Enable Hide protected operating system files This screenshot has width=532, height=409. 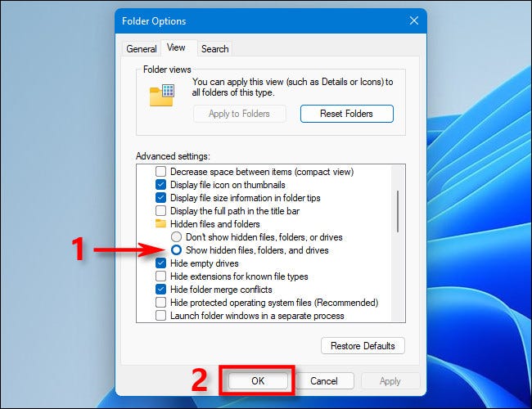coord(160,302)
